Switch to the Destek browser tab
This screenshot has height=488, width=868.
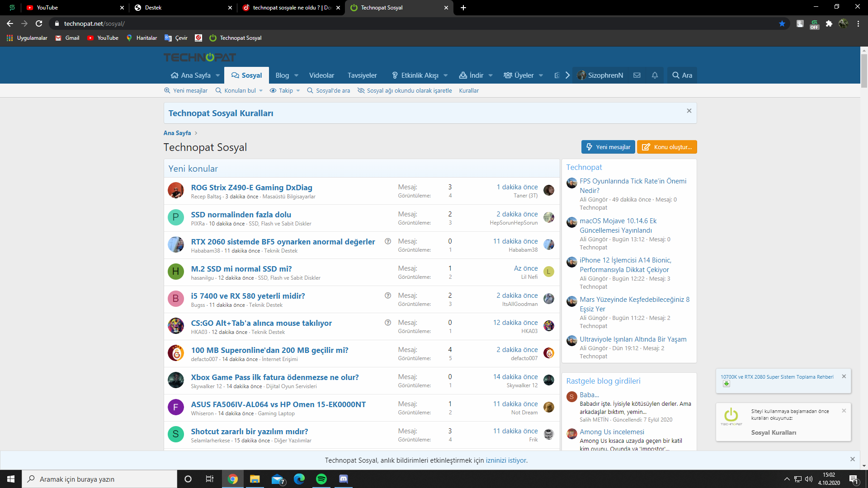click(181, 8)
